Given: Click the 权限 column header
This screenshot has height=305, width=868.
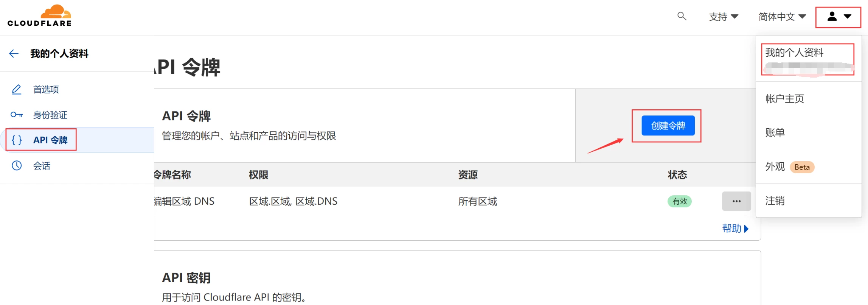Looking at the screenshot, I should (x=259, y=174).
